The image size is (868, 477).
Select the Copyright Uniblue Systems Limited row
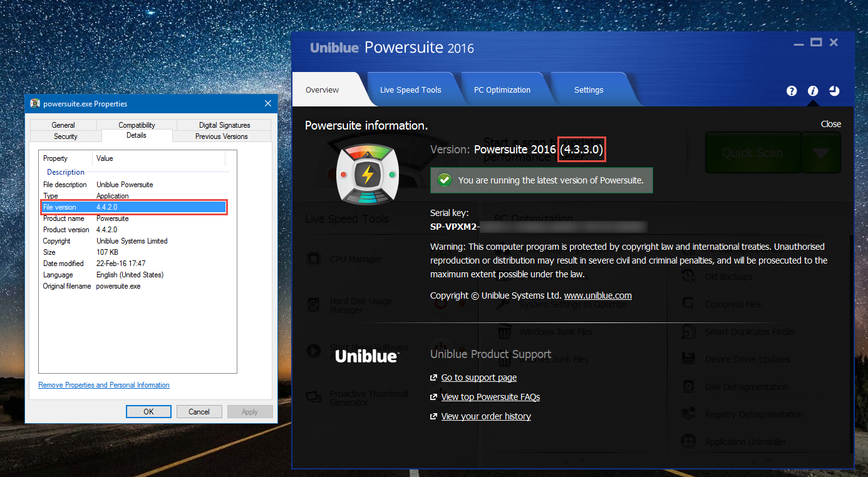point(135,241)
